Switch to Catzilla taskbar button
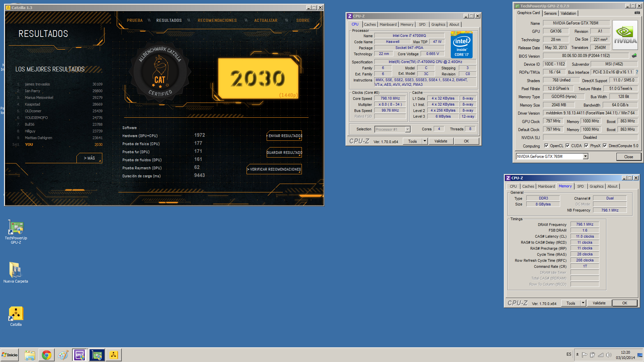Screen dimensions: 644x362 114,355
